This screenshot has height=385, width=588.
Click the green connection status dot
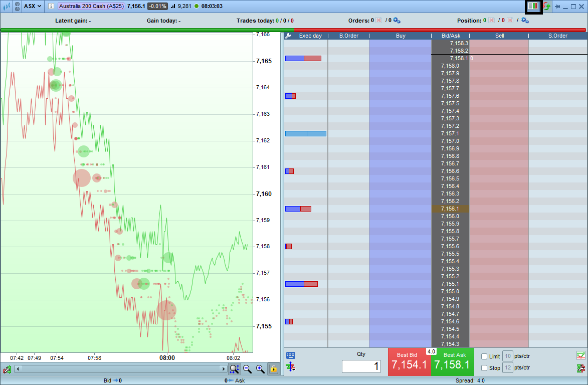197,6
